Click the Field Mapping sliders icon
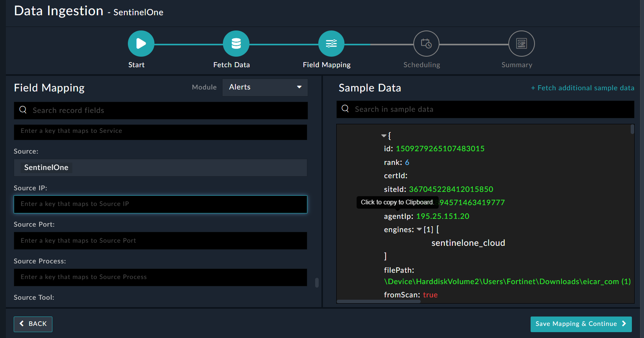Screen dimensions: 644x338 coord(331,43)
